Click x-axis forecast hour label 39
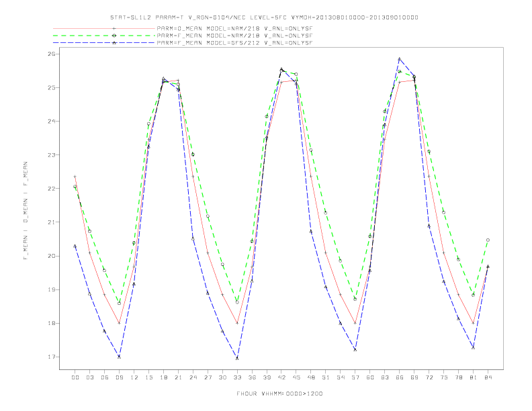Image resolution: width=532 pixels, height=411 pixels. pyautogui.click(x=267, y=377)
